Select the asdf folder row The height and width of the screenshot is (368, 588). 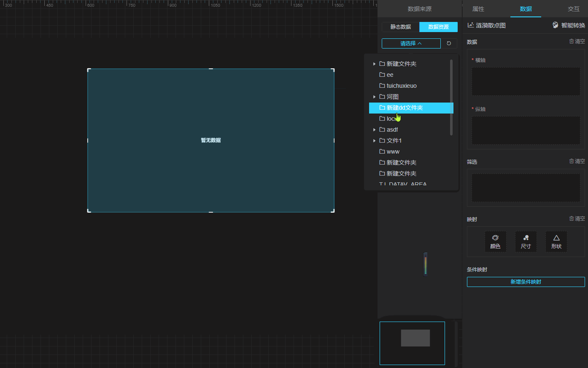point(411,130)
